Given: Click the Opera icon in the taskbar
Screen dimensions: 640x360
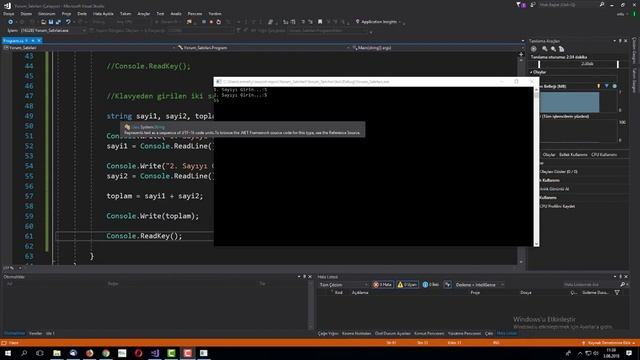Looking at the screenshot, I should click(138, 353).
